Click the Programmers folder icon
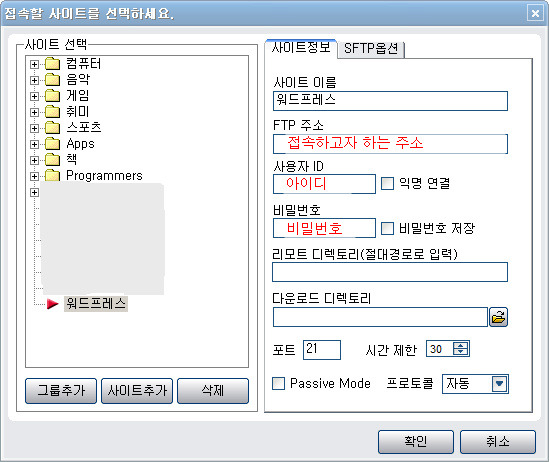549x462 pixels. coord(53,175)
